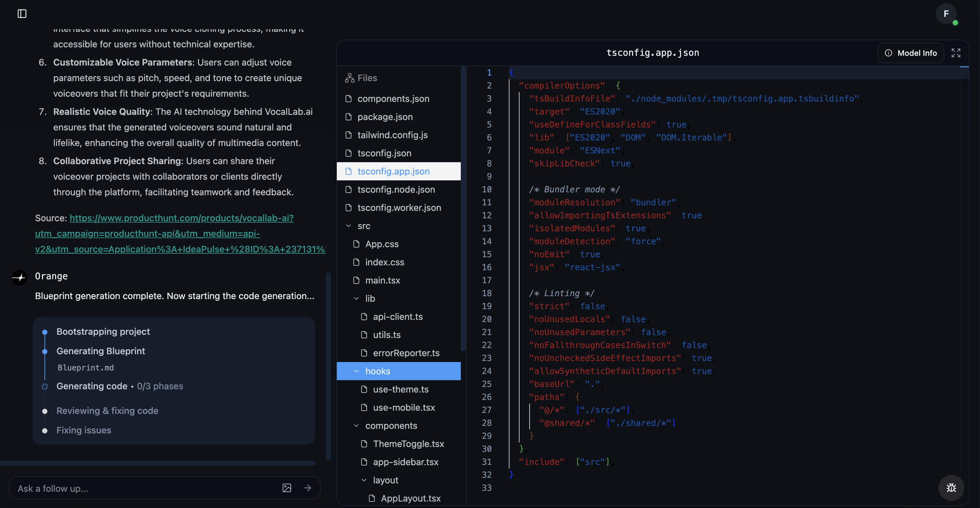The width and height of the screenshot is (980, 508).
Task: Click the bug debug icon
Action: [x=951, y=488]
